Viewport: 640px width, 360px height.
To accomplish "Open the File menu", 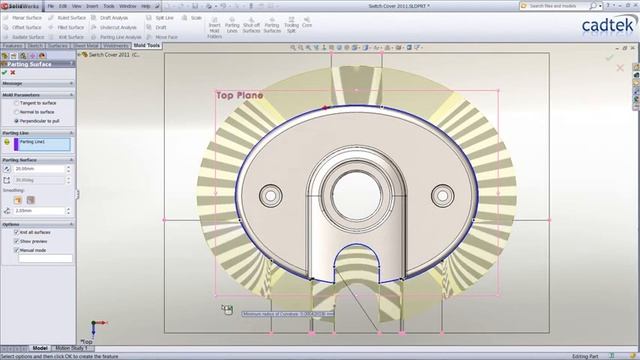I will pyautogui.click(x=51, y=6).
